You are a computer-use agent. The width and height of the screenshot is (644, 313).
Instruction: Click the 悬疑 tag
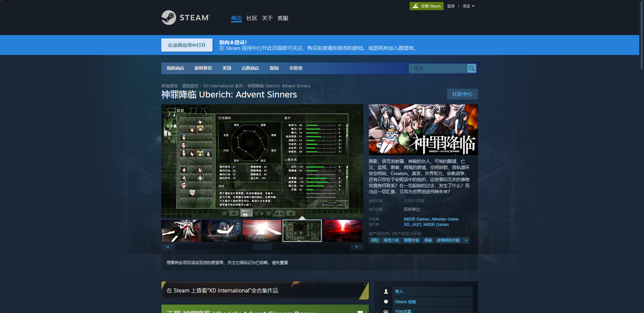[428, 240]
